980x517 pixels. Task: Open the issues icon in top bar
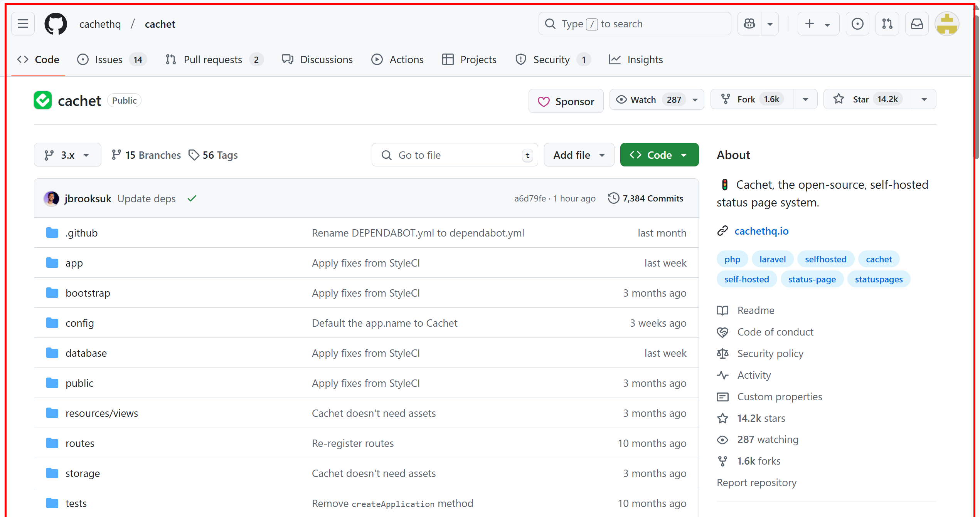point(857,24)
